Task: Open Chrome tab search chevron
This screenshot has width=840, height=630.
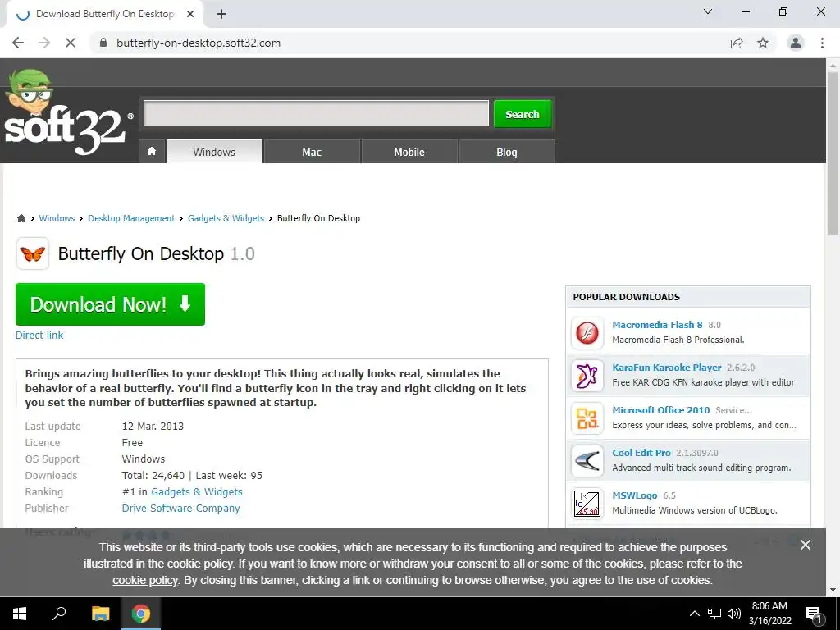Action: click(x=708, y=11)
